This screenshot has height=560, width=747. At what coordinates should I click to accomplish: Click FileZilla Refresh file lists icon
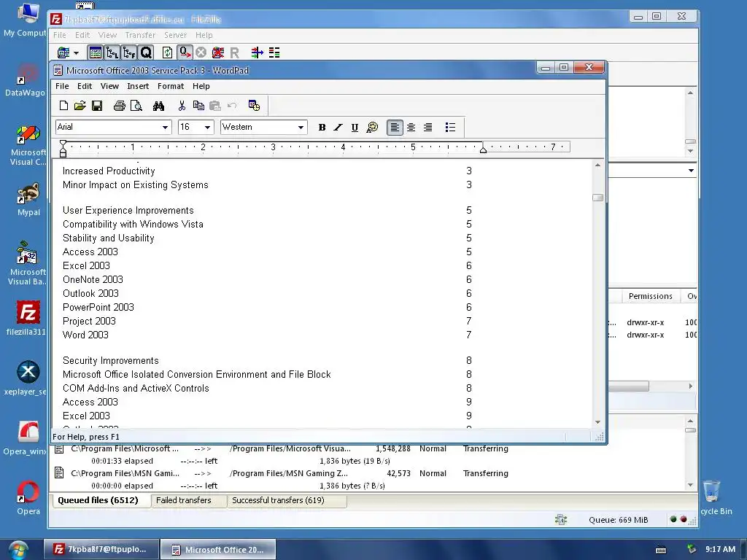(x=167, y=52)
